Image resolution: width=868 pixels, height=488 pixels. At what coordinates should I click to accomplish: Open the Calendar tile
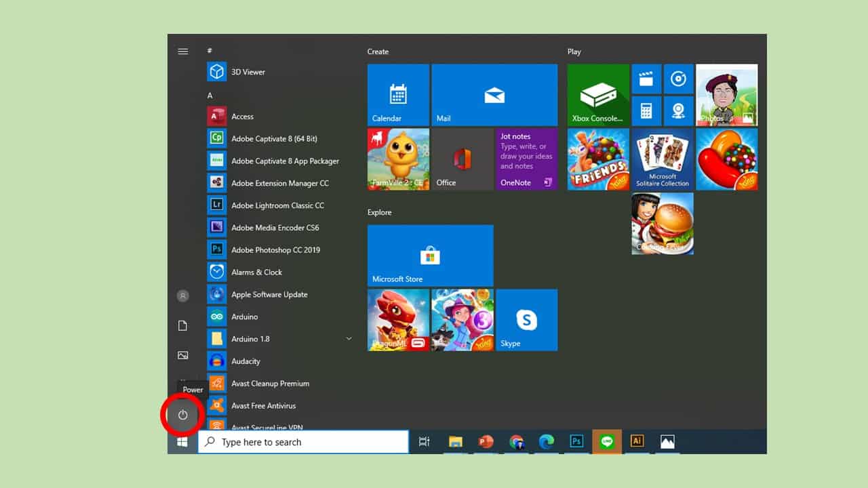pos(398,95)
